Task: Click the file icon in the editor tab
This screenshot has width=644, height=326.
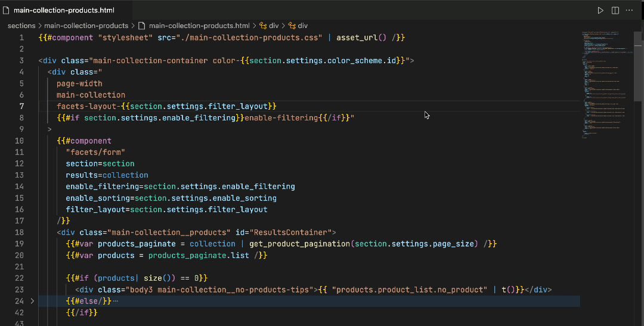Action: (x=7, y=11)
